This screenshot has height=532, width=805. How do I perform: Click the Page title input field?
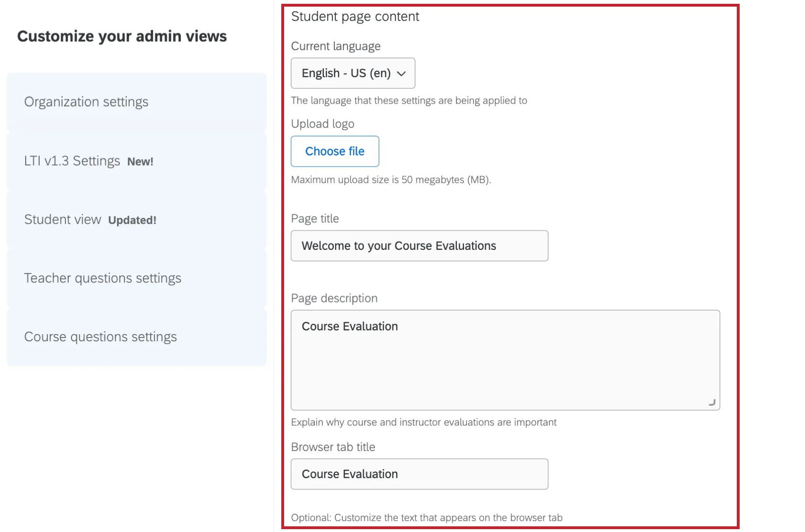(419, 246)
